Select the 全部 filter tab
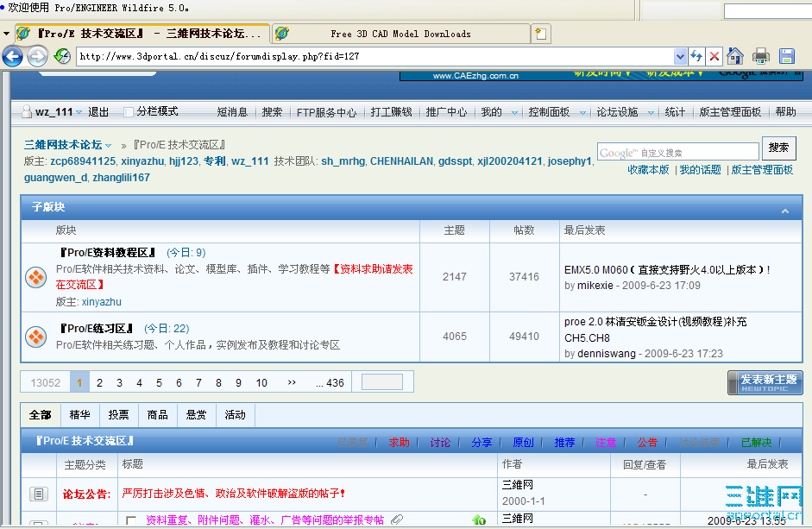Viewport: 812px width, 529px height. click(41, 414)
